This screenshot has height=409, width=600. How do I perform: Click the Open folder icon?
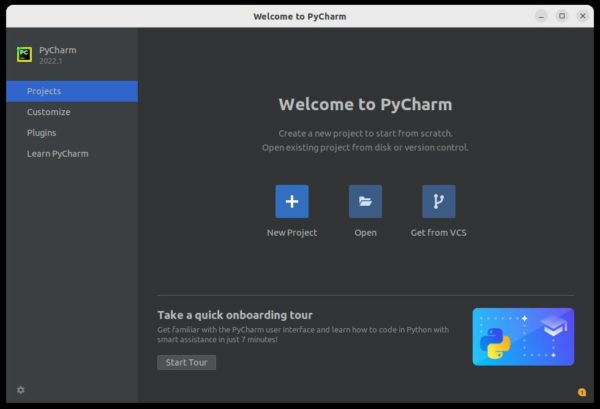pyautogui.click(x=365, y=202)
